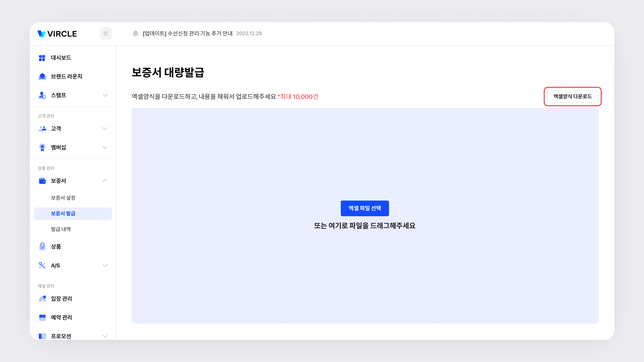
Task: Click the A/S scissors icon
Action: [42, 265]
